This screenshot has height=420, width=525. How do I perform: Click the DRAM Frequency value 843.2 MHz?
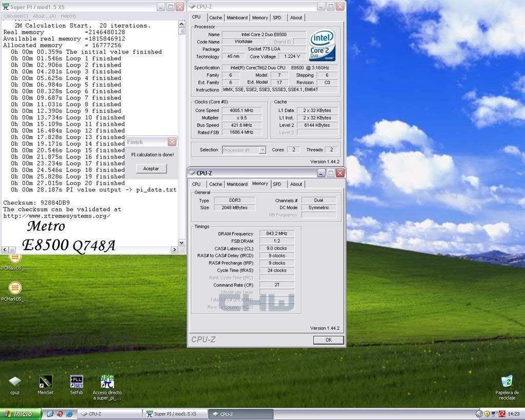click(x=277, y=233)
